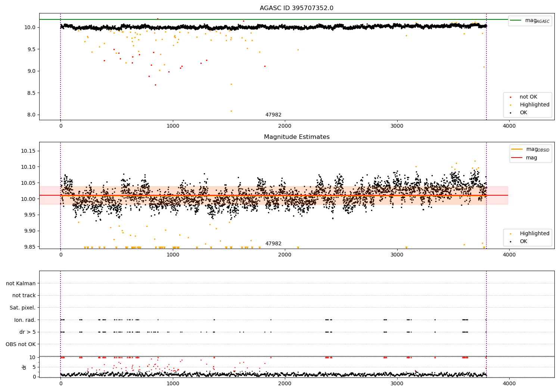This screenshot has height=392, width=560.
Task: Select the '10.10' y-tick of middle plot
Action: (x=28, y=167)
